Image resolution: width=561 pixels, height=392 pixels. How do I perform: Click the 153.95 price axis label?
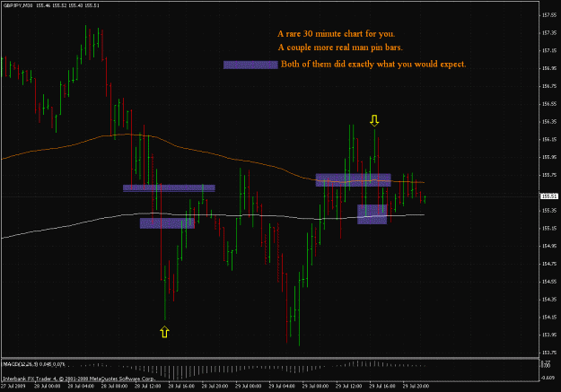click(549, 335)
